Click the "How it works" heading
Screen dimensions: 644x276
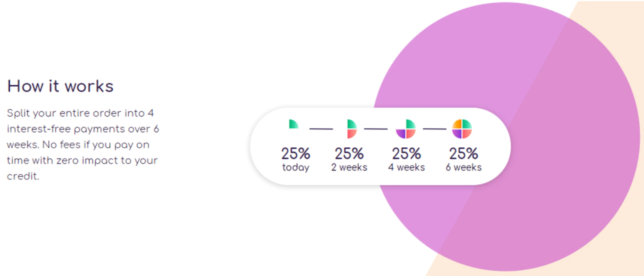point(60,86)
